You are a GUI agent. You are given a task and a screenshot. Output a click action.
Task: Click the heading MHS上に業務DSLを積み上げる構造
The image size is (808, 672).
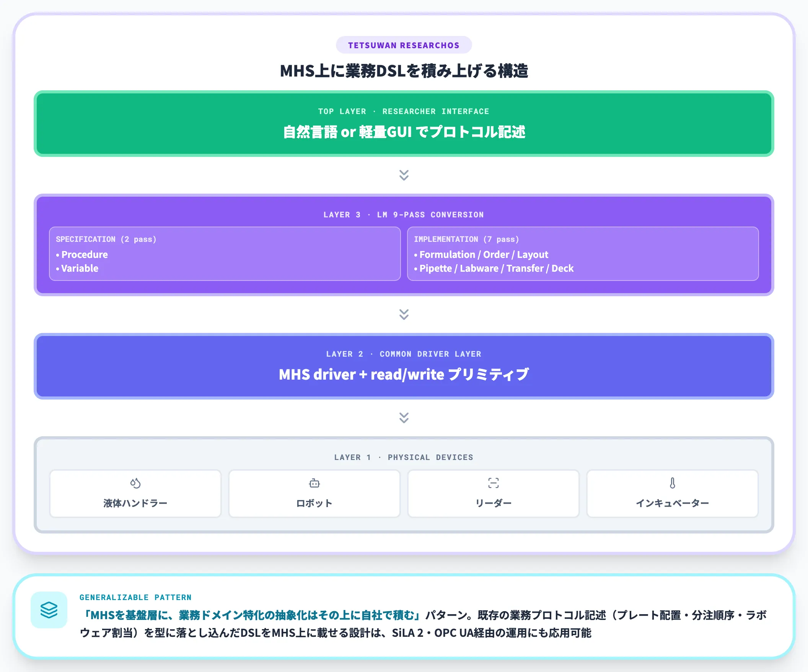404,71
